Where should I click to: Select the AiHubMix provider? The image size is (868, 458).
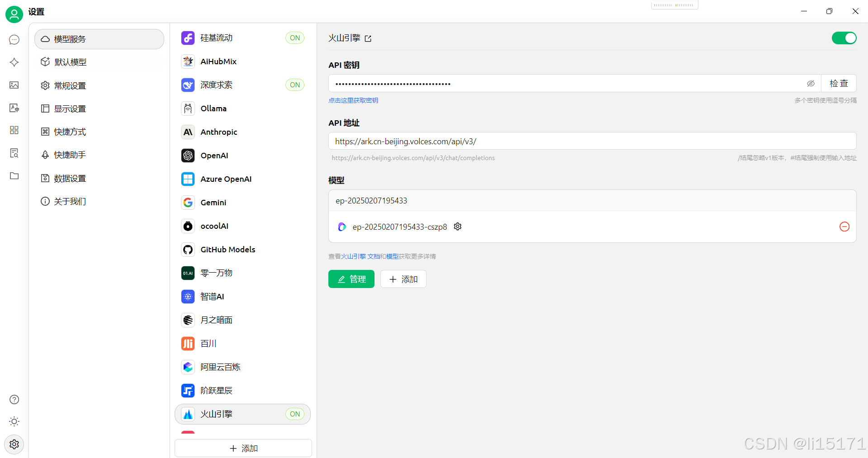pos(242,61)
